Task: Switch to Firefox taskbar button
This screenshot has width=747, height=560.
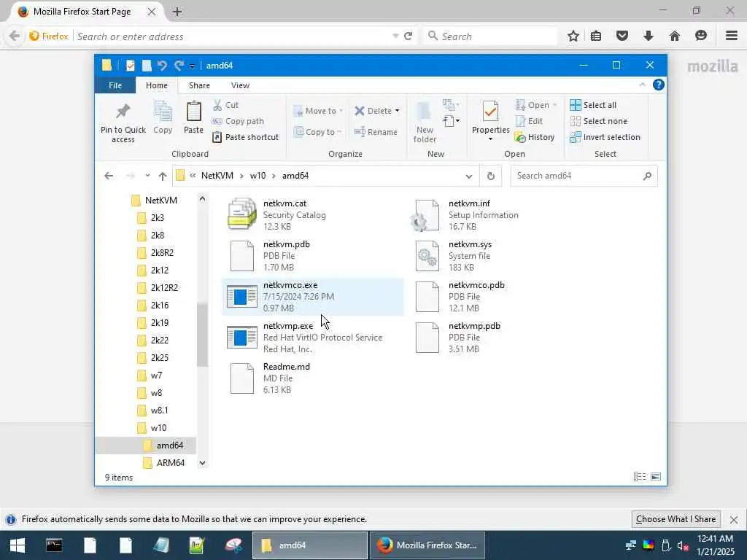Action: tap(427, 545)
